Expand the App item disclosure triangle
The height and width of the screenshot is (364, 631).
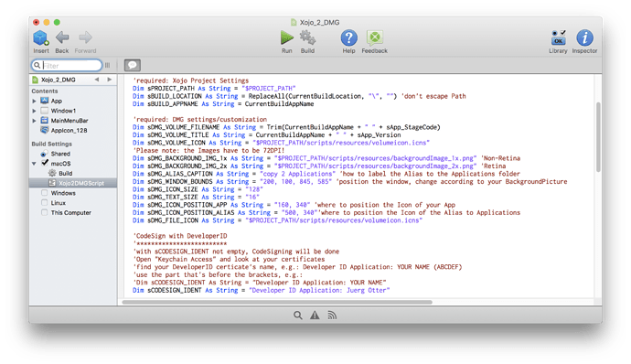[34, 102]
